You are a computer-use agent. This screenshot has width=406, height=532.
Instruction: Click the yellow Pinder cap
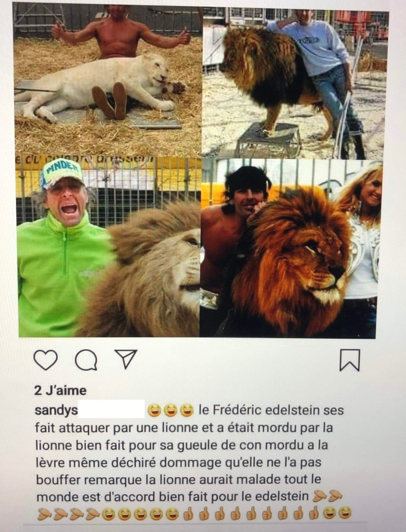pos(62,172)
